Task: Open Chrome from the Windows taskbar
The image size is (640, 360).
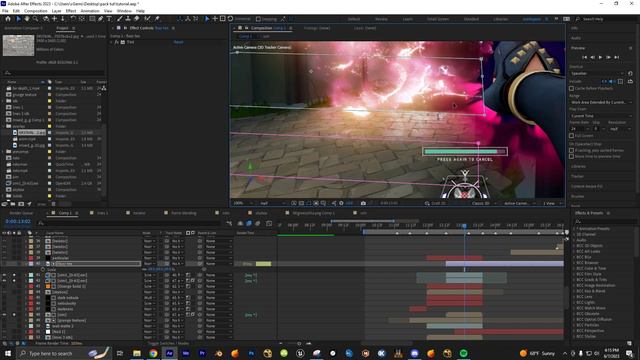Action: [153, 353]
